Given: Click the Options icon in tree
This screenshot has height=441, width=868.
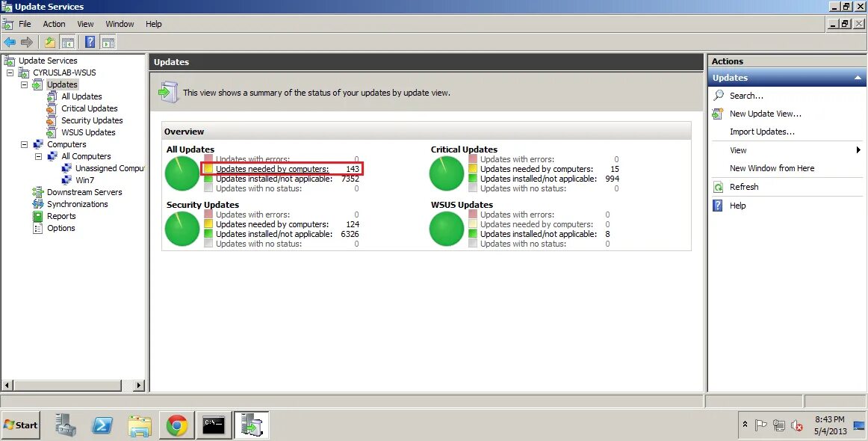Looking at the screenshot, I should 37,228.
